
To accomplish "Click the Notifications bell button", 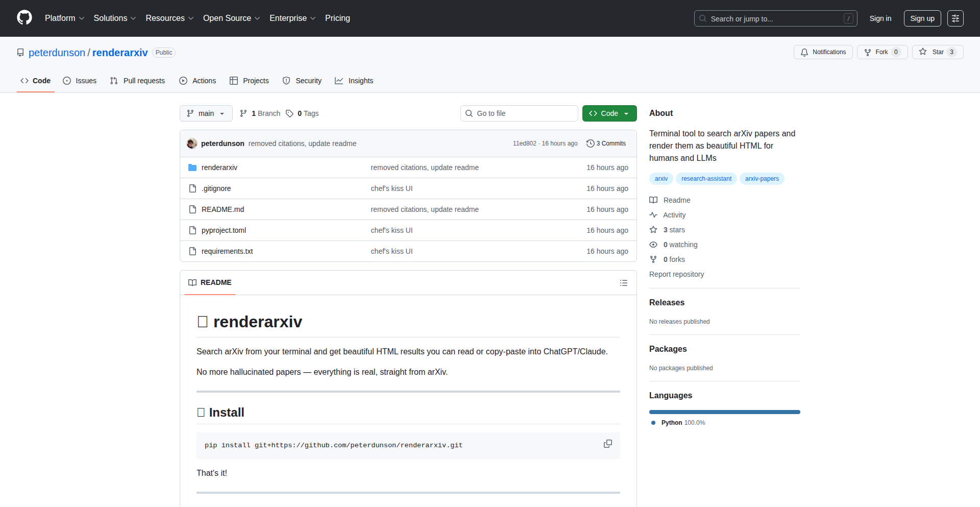I will pyautogui.click(x=823, y=52).
